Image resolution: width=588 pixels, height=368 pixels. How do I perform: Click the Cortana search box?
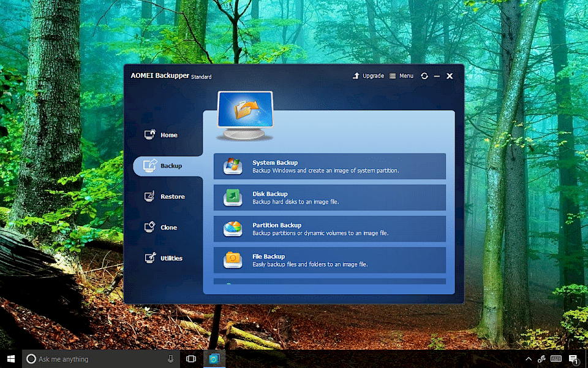pyautogui.click(x=101, y=359)
